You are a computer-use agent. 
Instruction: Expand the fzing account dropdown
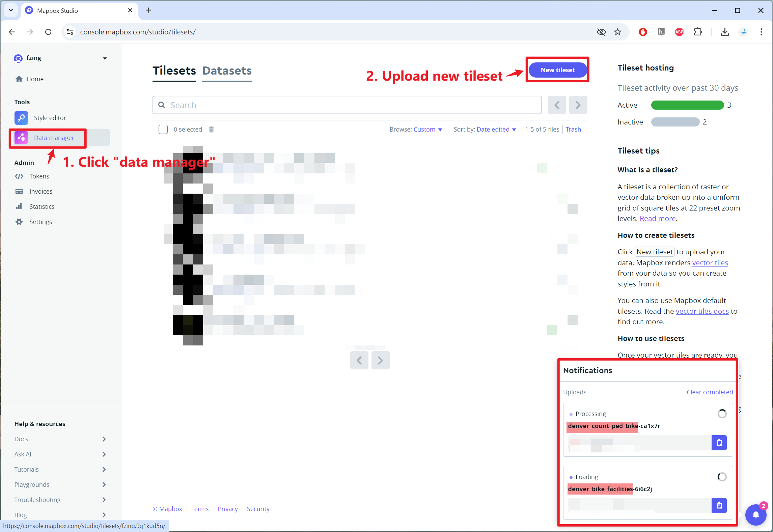tap(105, 58)
